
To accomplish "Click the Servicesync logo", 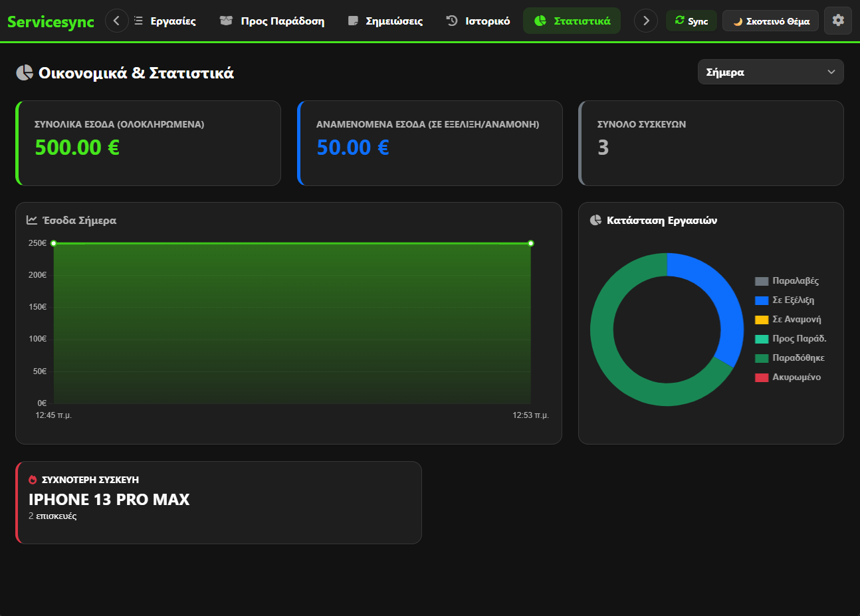I will (x=51, y=21).
